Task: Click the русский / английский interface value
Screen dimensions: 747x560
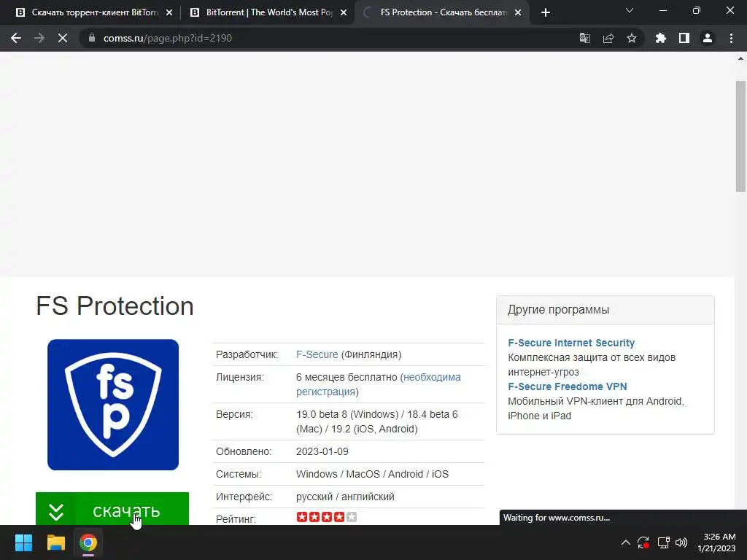Action: (x=345, y=497)
